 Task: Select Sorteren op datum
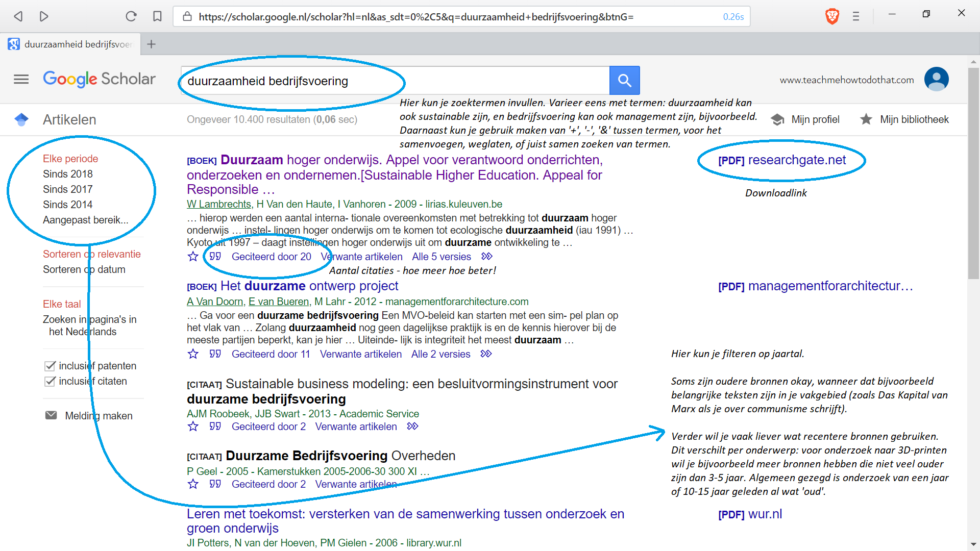pos(84,269)
